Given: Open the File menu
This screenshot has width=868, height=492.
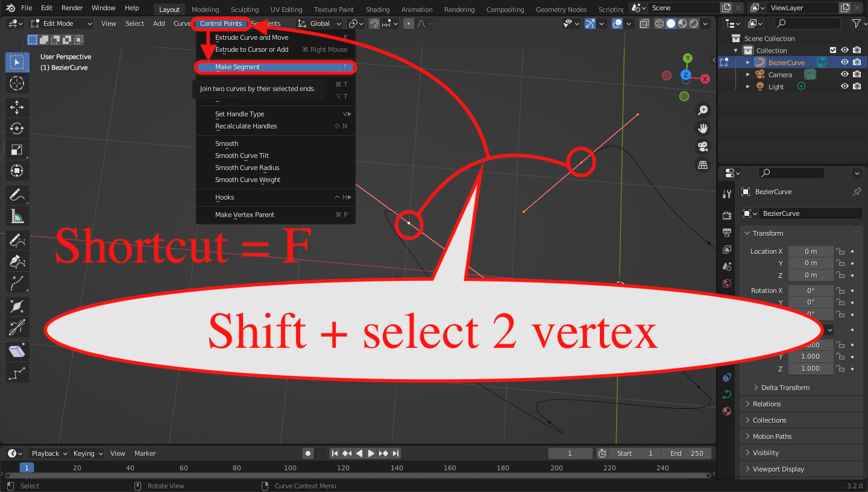Looking at the screenshot, I should click(x=27, y=8).
